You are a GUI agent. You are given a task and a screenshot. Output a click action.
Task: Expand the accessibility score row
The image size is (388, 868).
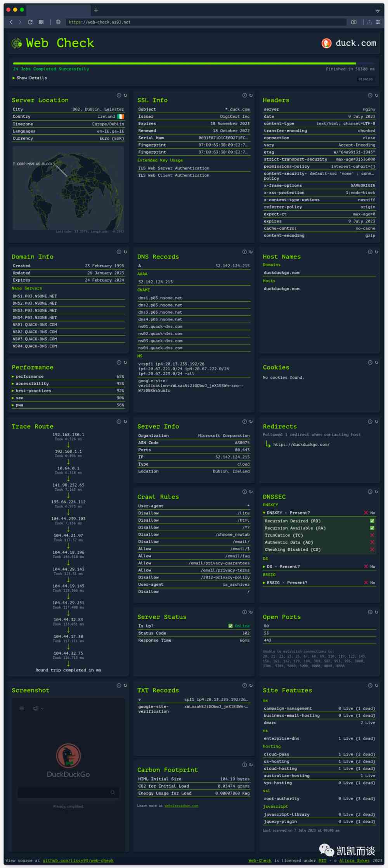[68, 384]
